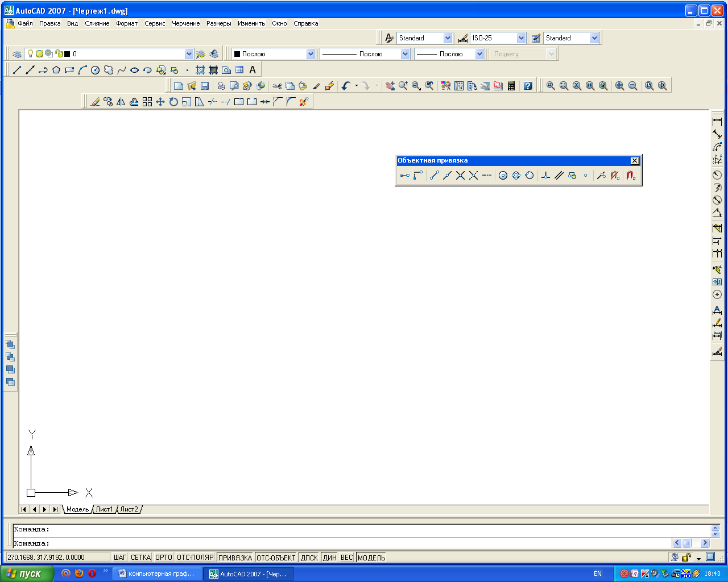The image size is (728, 582).
Task: Select the Multiline Text A tool
Action: (253, 70)
